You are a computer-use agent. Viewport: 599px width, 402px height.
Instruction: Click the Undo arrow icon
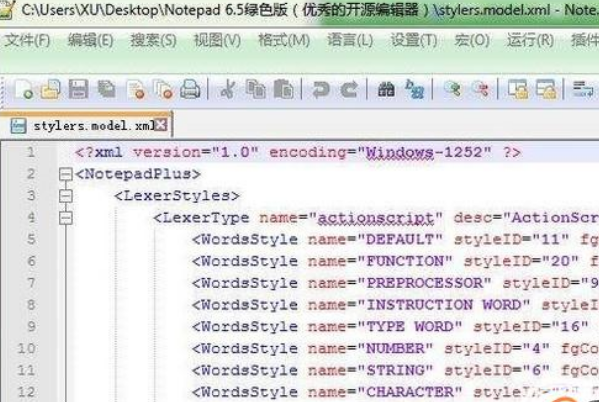tap(321, 89)
